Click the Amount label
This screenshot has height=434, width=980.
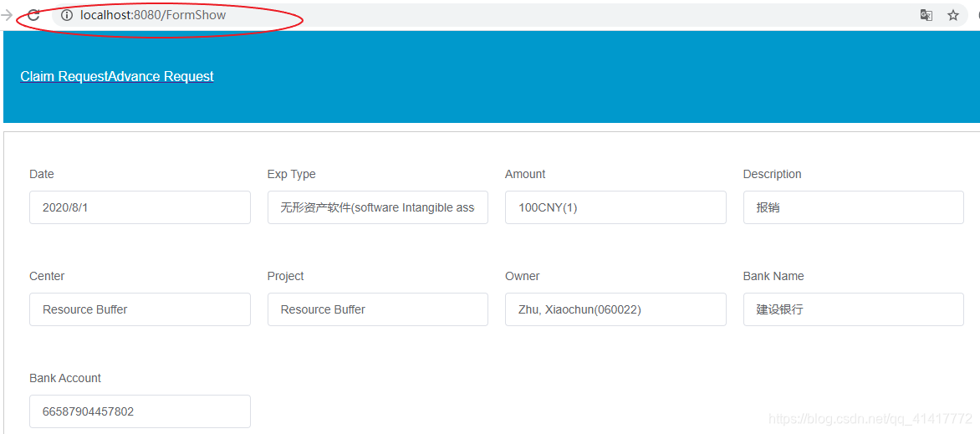pos(525,175)
